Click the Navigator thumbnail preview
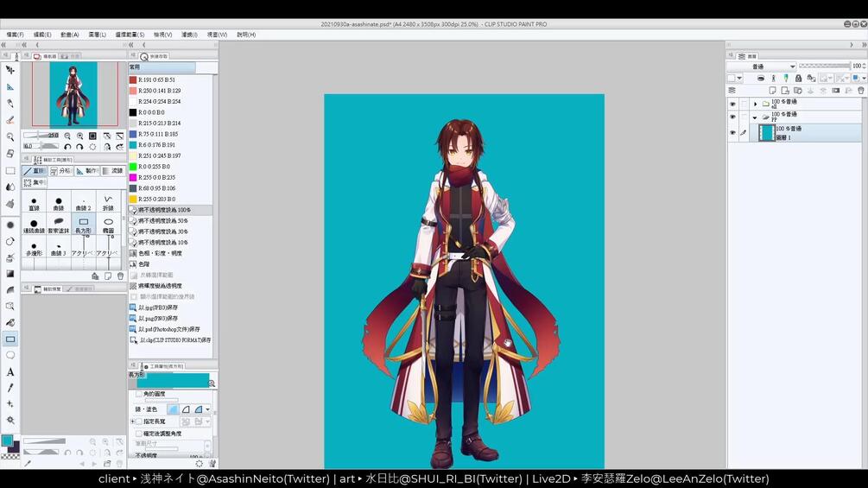 click(73, 94)
